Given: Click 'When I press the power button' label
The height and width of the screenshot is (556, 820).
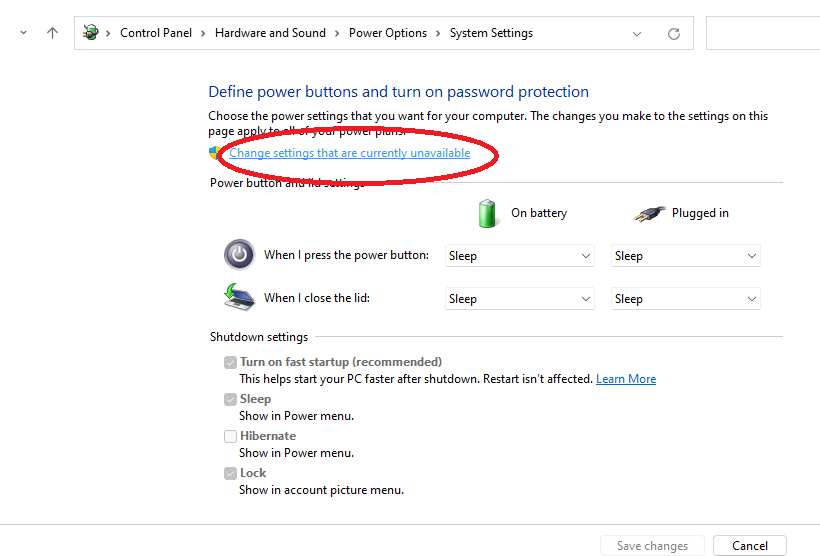Looking at the screenshot, I should [x=346, y=255].
